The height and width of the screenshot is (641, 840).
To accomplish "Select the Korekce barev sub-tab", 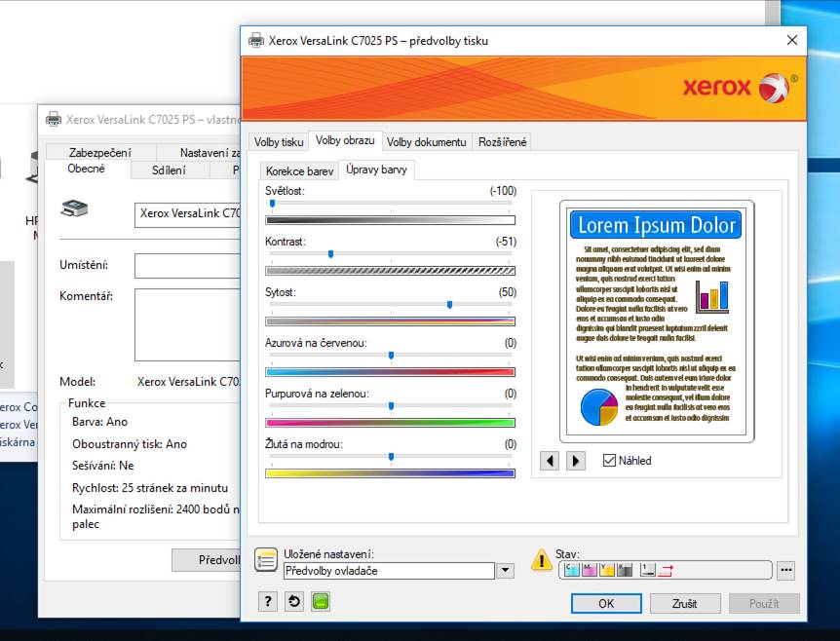I will 299,171.
